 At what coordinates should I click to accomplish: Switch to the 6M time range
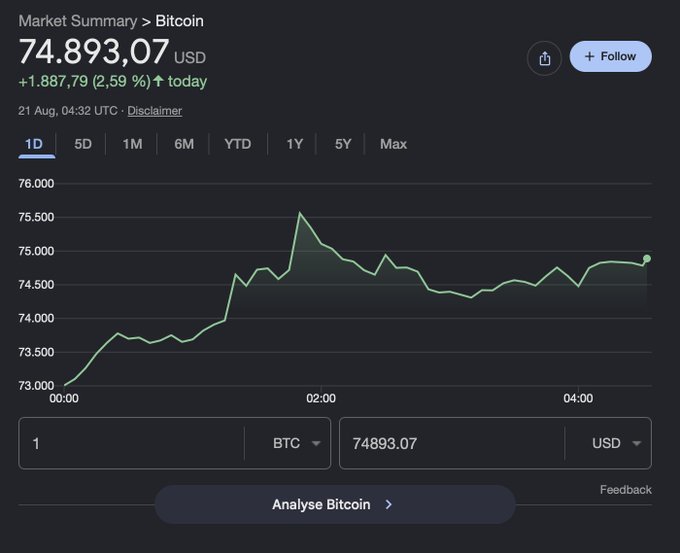coord(184,144)
